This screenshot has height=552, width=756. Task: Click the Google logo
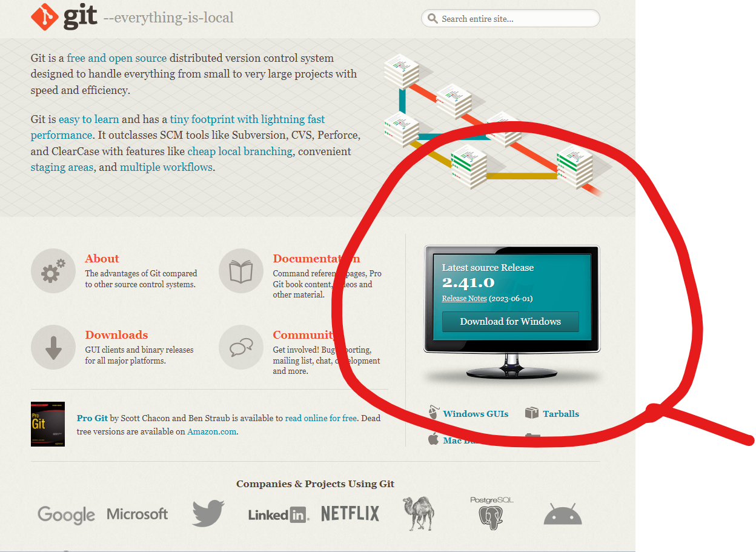pos(66,514)
